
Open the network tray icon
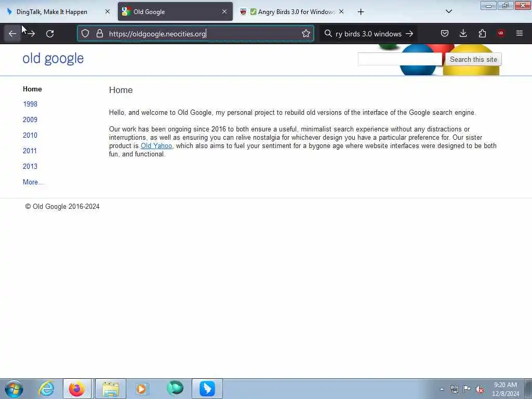(x=454, y=389)
